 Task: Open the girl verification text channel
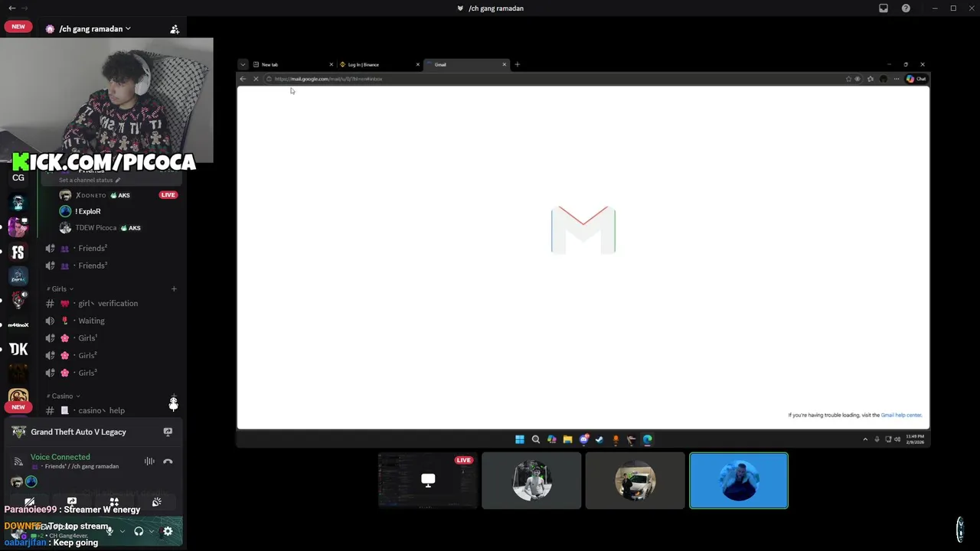point(111,303)
